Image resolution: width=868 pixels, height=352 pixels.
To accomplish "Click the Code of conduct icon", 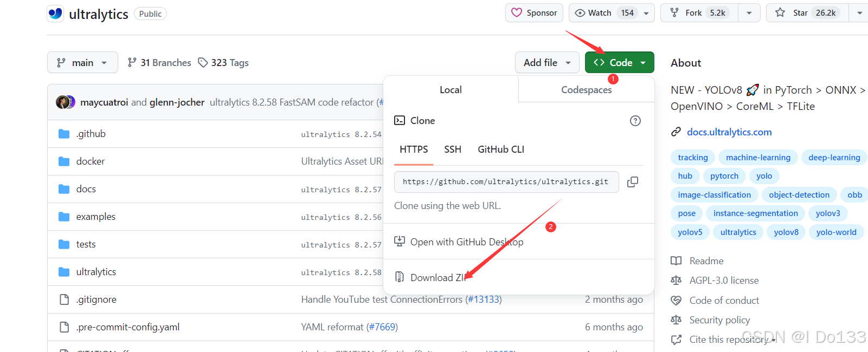I will pos(676,300).
